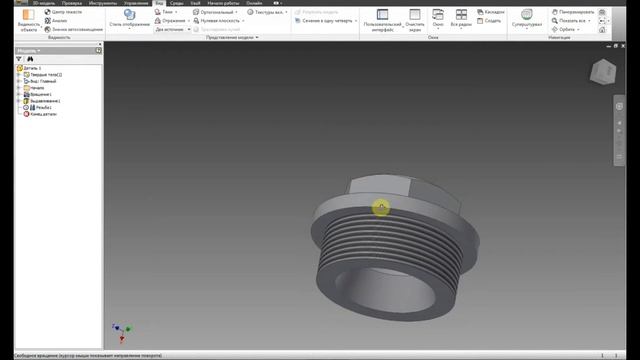Select the Origin (Начало) folder node
The height and width of the screenshot is (360, 640).
point(34,88)
